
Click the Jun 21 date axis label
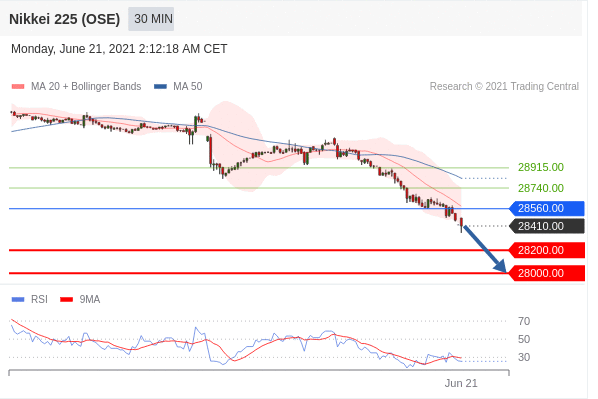(x=461, y=383)
